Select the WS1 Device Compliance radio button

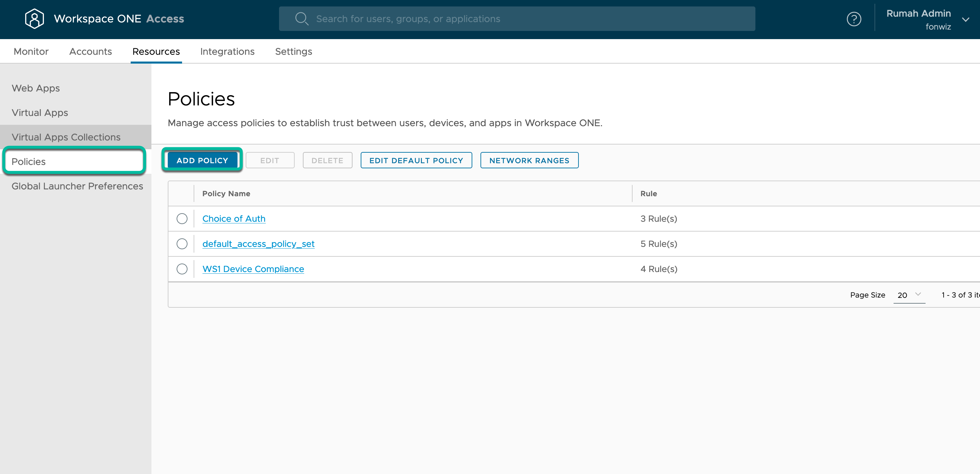[x=182, y=269]
